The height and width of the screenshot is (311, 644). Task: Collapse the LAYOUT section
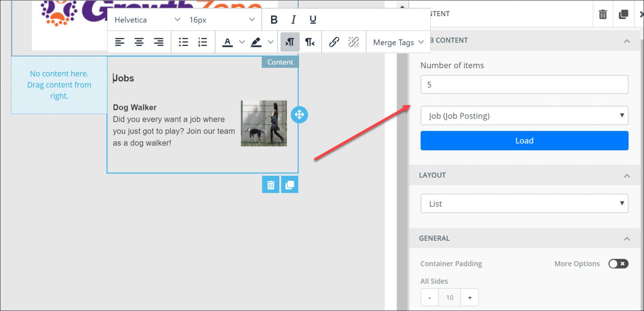[627, 176]
